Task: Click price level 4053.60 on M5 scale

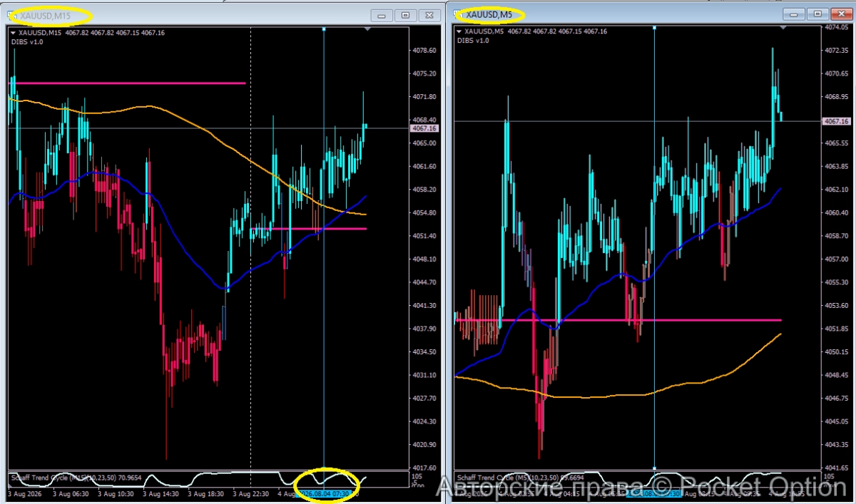Action: (835, 305)
